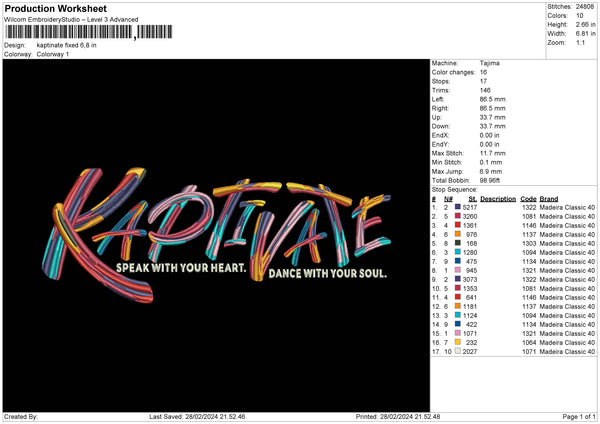This screenshot has width=600, height=424.
Task: Click the St. column header
Action: click(x=472, y=198)
